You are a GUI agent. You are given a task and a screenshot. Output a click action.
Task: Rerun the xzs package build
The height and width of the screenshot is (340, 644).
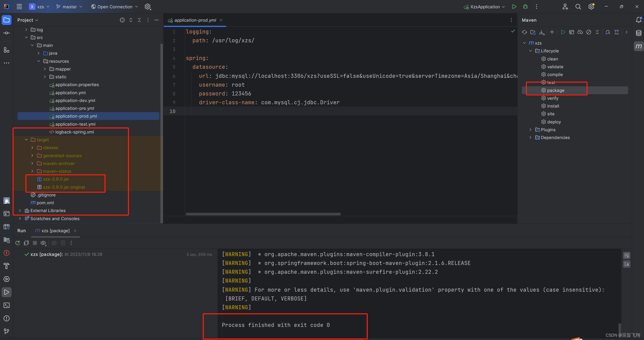point(18,243)
